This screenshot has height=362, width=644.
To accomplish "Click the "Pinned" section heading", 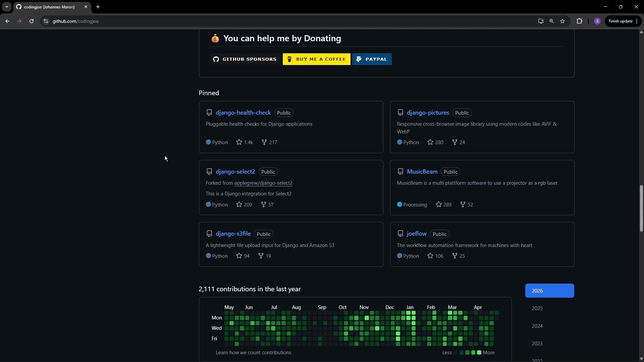I will 209,93.
